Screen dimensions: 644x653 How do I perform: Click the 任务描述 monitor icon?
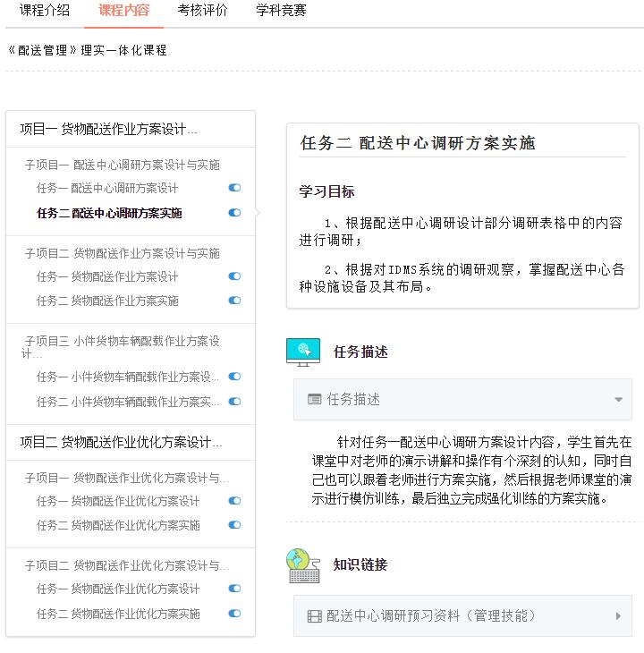pyautogui.click(x=303, y=352)
